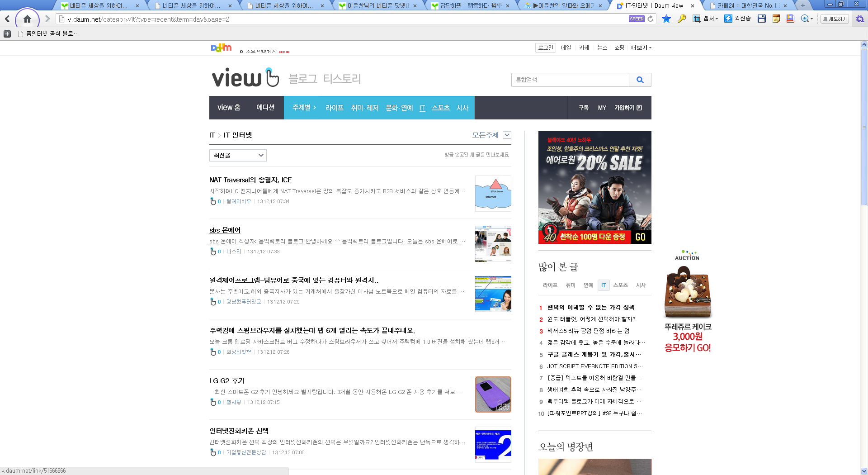Viewport: 868px width, 475px height.
Task: Click the 가입하기 join button
Action: (x=628, y=108)
